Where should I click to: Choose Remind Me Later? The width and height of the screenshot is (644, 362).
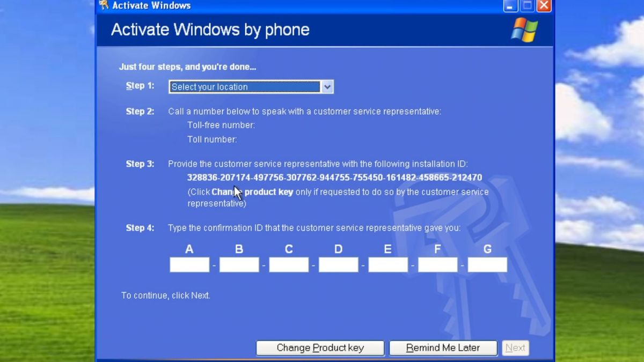coord(443,348)
